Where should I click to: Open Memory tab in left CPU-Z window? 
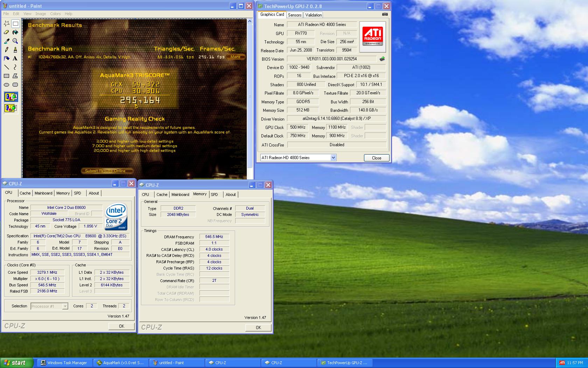click(63, 193)
